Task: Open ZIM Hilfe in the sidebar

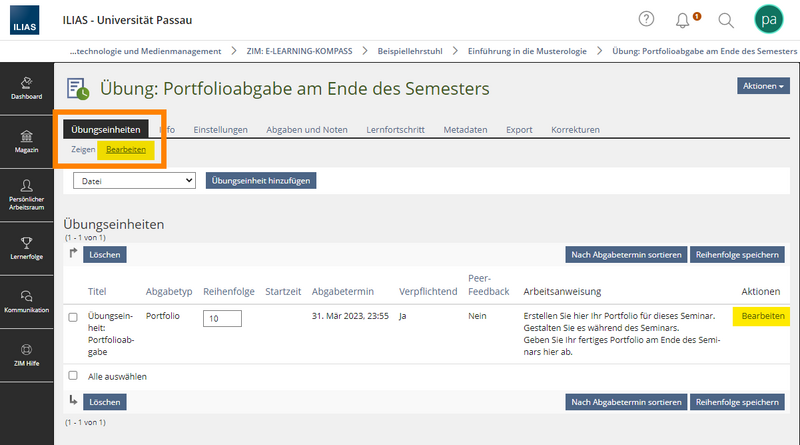Action: point(26,354)
